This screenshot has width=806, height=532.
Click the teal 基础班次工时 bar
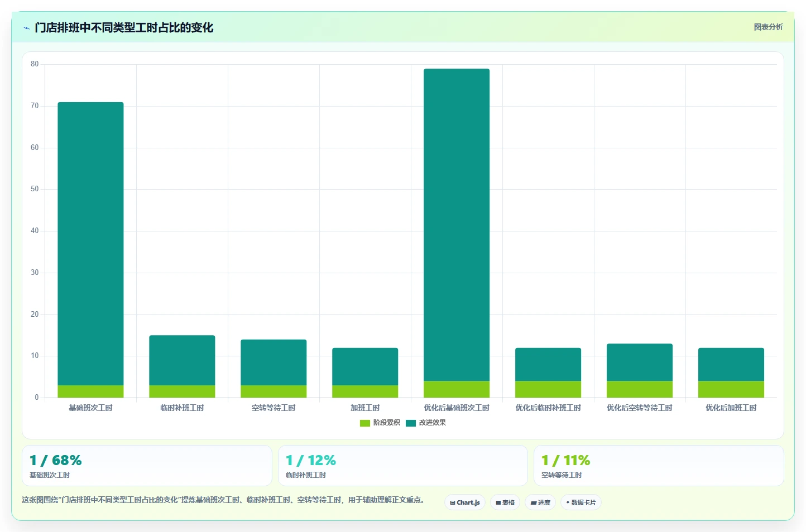tap(90, 244)
